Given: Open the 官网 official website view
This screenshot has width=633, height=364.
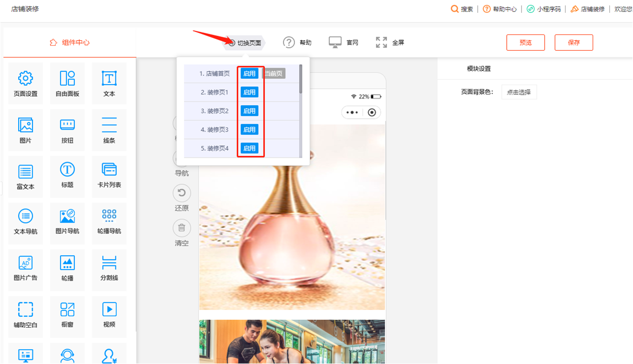Looking at the screenshot, I should pyautogui.click(x=344, y=43).
